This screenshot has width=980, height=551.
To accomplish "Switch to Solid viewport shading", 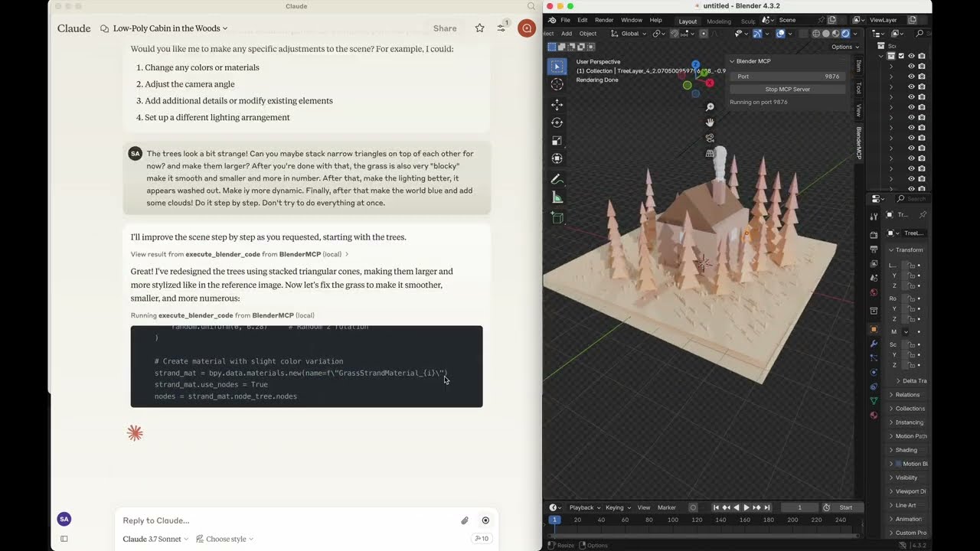I will click(x=825, y=34).
